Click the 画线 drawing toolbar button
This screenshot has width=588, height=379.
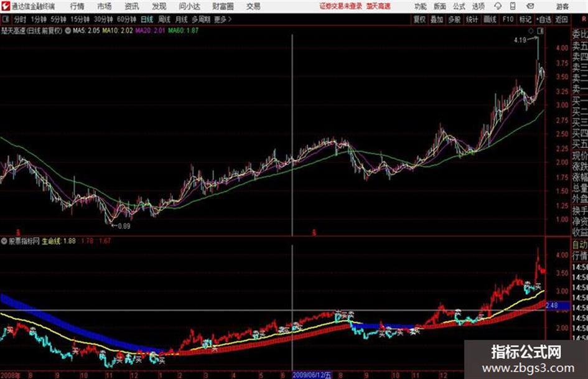[x=490, y=19]
